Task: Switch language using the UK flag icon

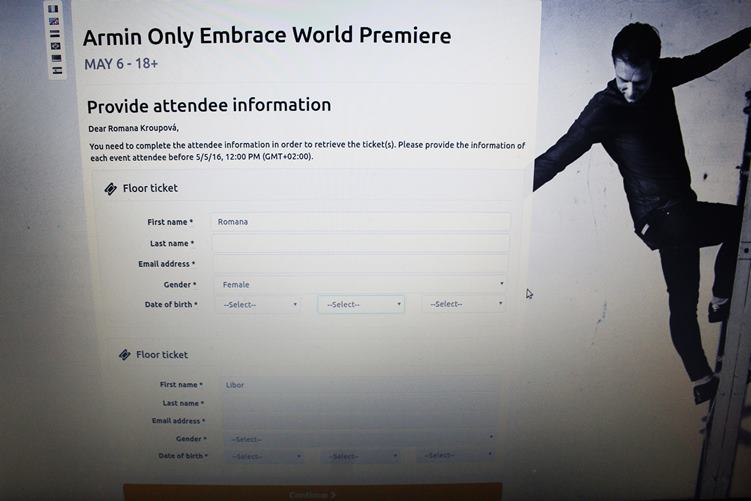Action: click(54, 21)
